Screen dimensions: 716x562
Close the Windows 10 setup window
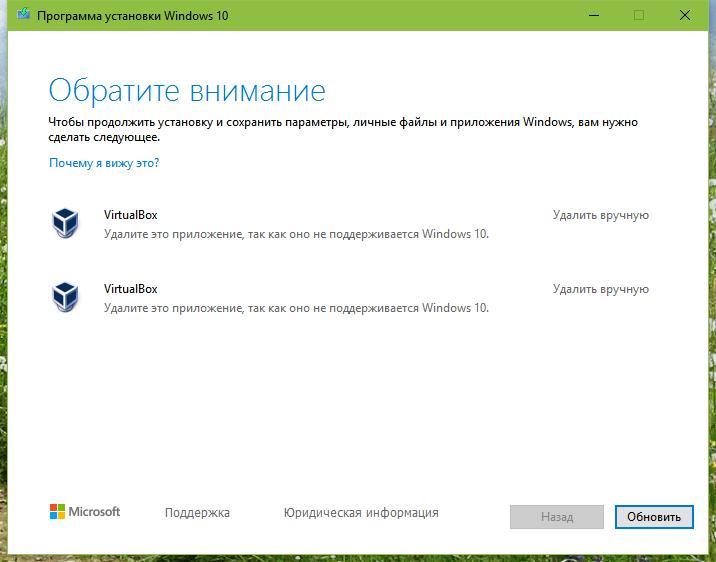[x=685, y=15]
